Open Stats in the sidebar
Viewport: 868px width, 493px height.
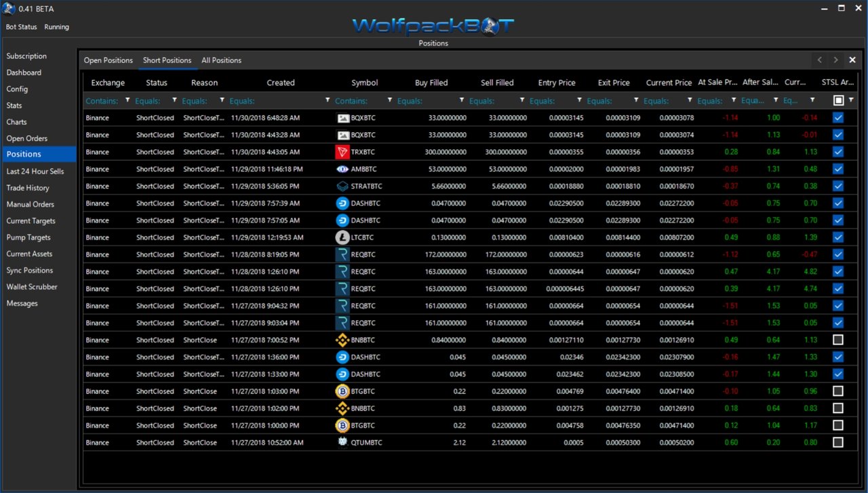(x=14, y=106)
